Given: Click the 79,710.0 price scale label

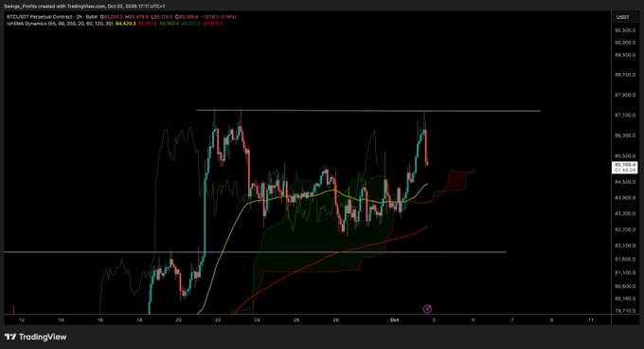Looking at the screenshot, I should (625, 311).
